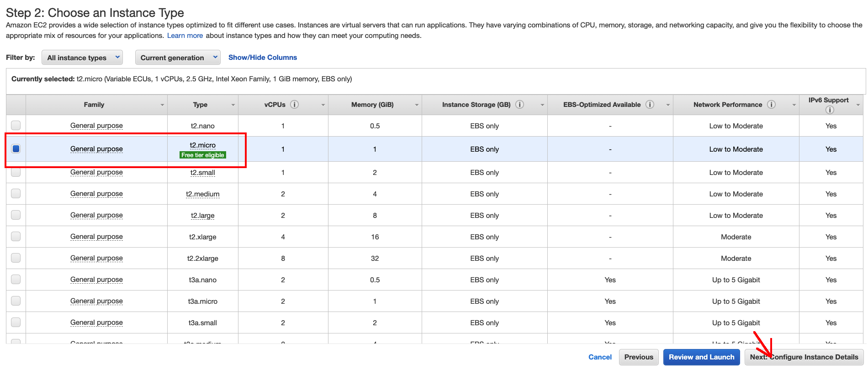Click the t3a.nano type cell
Screen dimensions: 868x370
(203, 280)
